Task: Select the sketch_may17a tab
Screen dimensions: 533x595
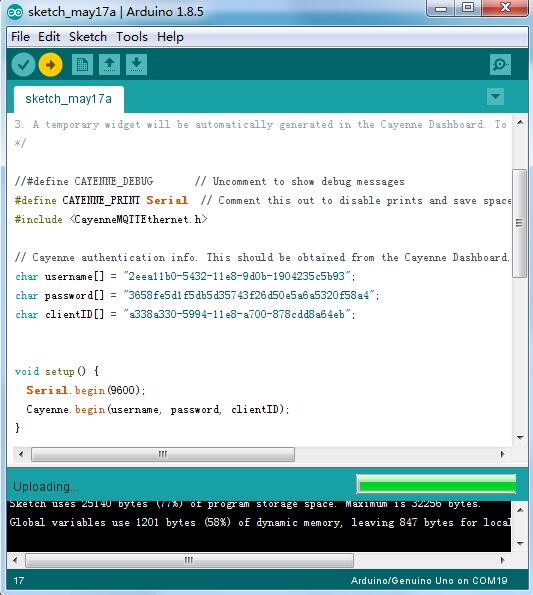Action: 69,99
